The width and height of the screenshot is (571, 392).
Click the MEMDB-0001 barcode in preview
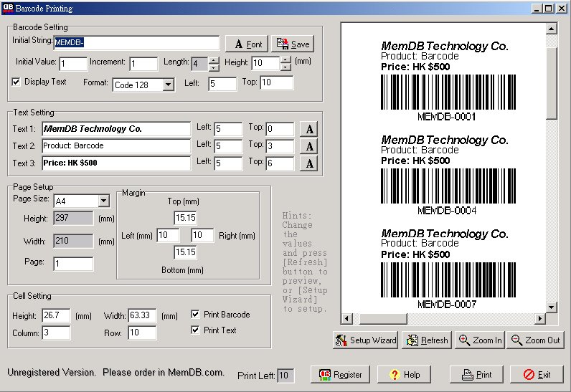[448, 92]
